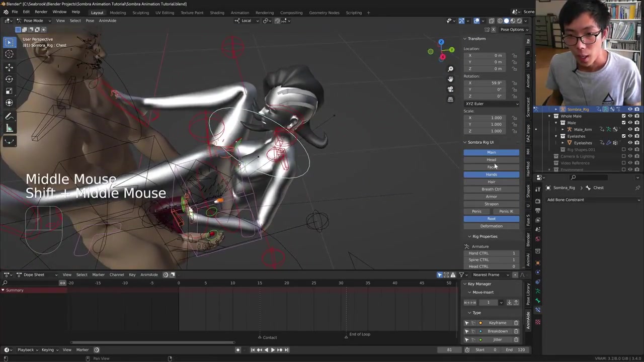
Task: Collapse the Rig Properties panel
Action: click(x=469, y=236)
